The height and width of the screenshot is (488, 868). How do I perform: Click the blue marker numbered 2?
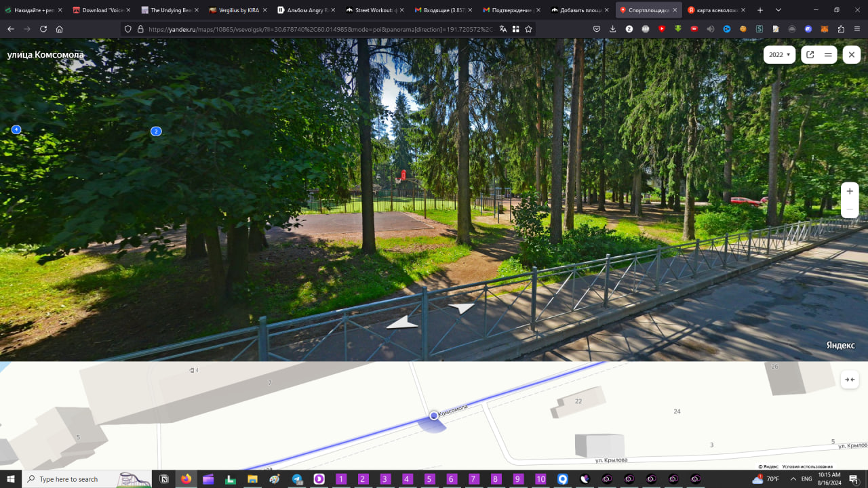156,131
